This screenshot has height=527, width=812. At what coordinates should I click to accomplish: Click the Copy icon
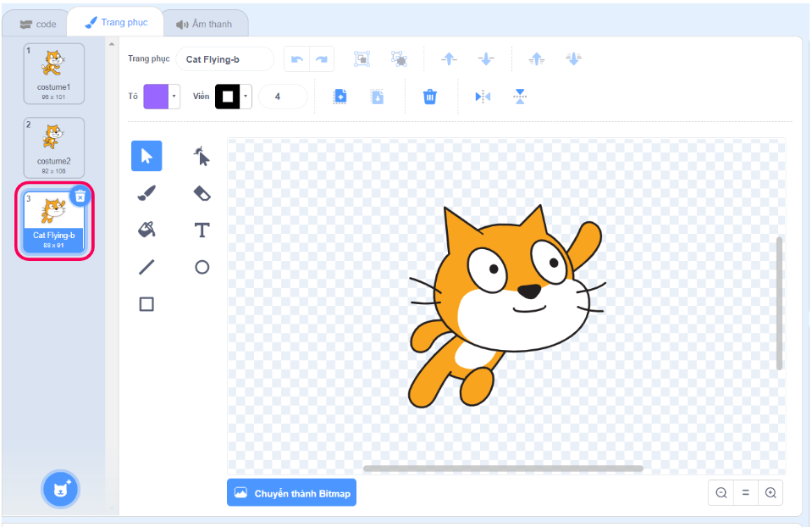(340, 97)
